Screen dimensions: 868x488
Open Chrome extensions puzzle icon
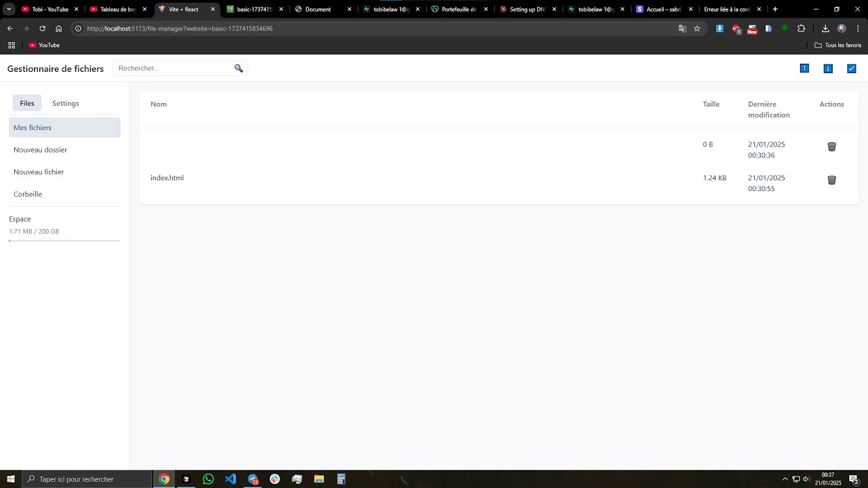tap(802, 28)
